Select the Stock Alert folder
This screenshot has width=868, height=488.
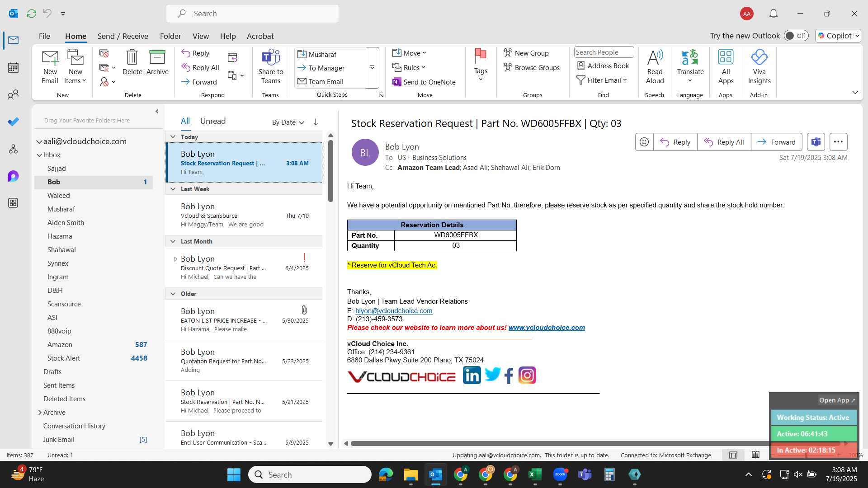coord(94,358)
